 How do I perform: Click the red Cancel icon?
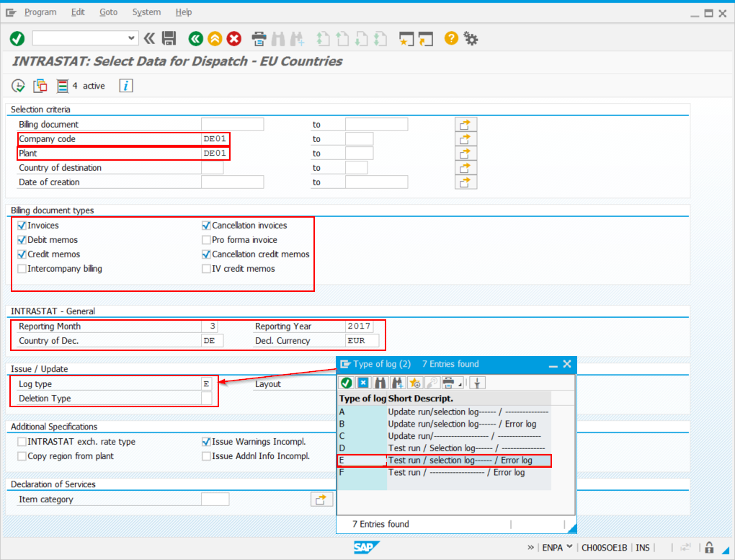[234, 38]
